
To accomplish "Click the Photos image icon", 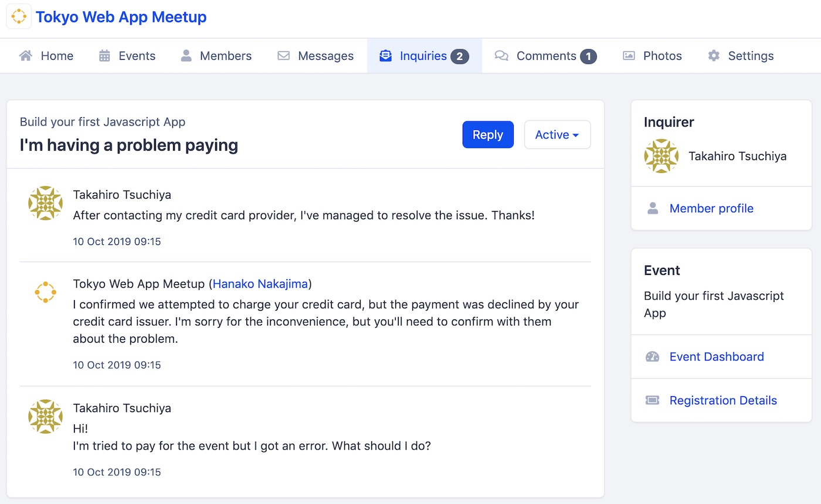I will 629,56.
